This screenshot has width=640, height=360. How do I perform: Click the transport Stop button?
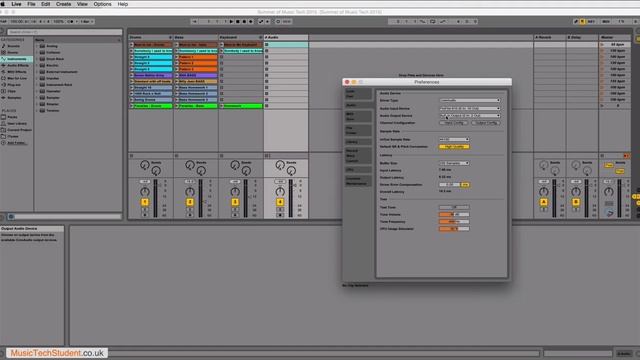click(238, 21)
